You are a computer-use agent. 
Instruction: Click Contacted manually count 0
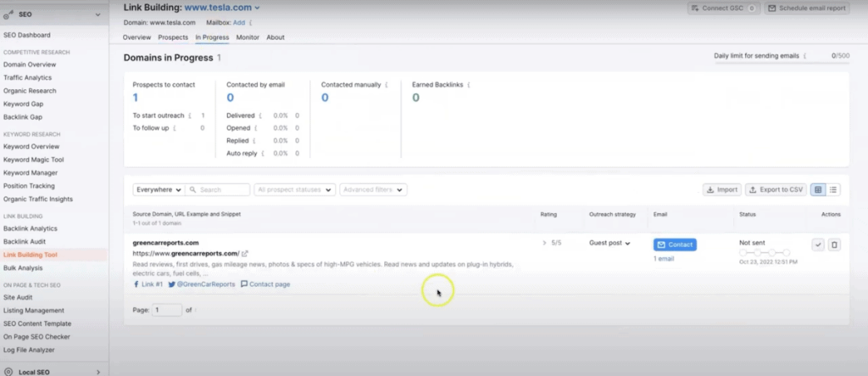point(325,98)
